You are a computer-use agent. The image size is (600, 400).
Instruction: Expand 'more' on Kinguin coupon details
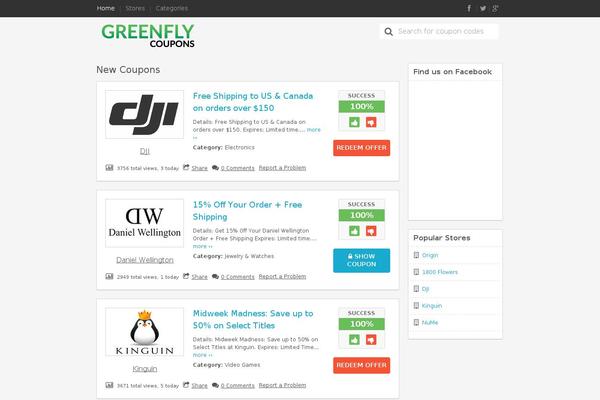pos(202,355)
